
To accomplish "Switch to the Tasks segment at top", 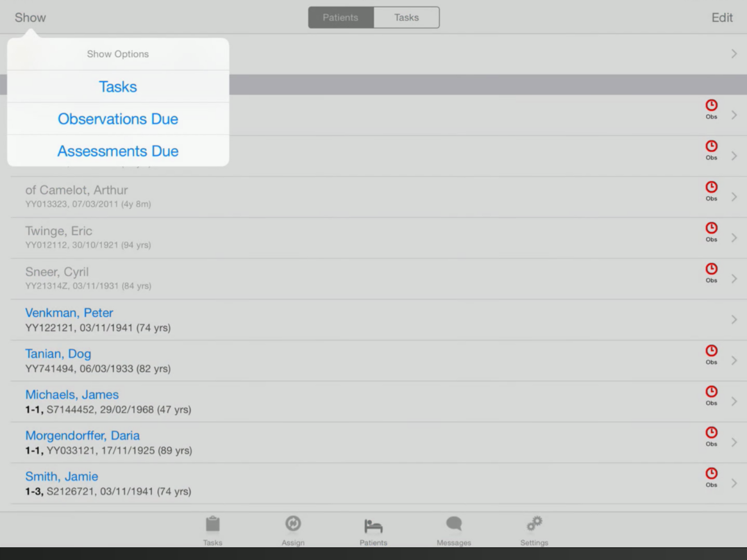I will [407, 17].
